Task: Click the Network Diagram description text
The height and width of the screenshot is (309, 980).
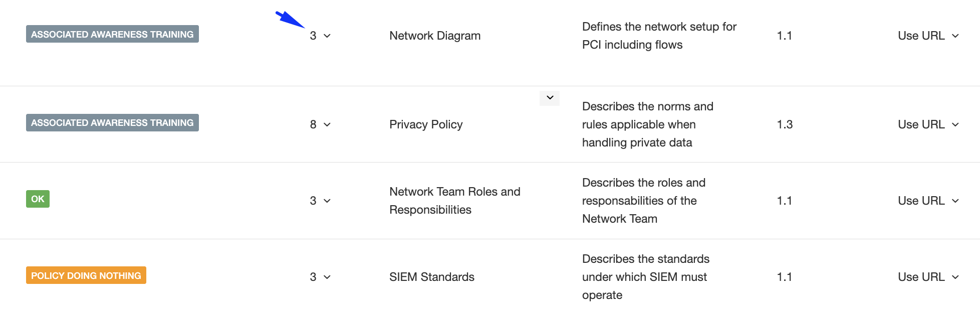Action: point(659,36)
